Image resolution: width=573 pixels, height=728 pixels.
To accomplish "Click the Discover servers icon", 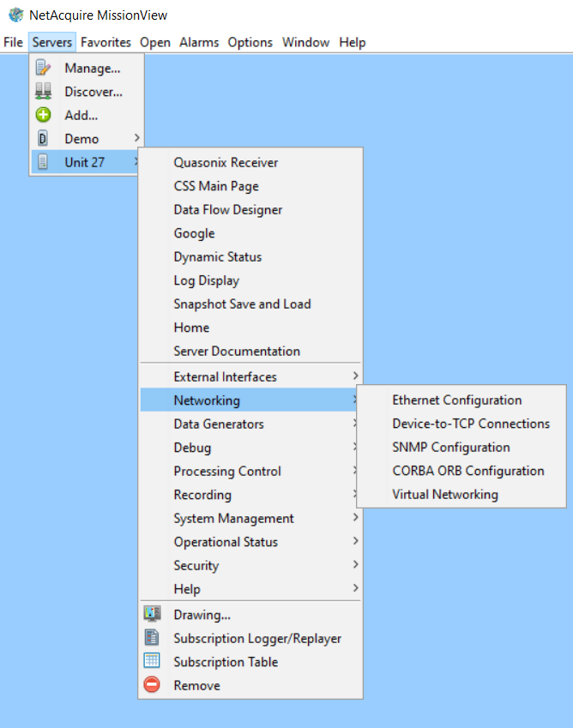I will tap(43, 91).
